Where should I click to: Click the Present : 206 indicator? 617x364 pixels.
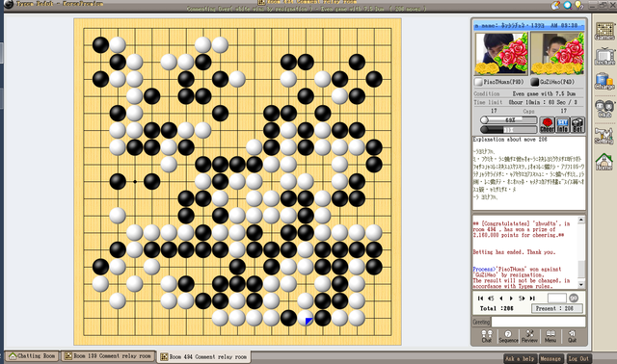click(x=557, y=308)
